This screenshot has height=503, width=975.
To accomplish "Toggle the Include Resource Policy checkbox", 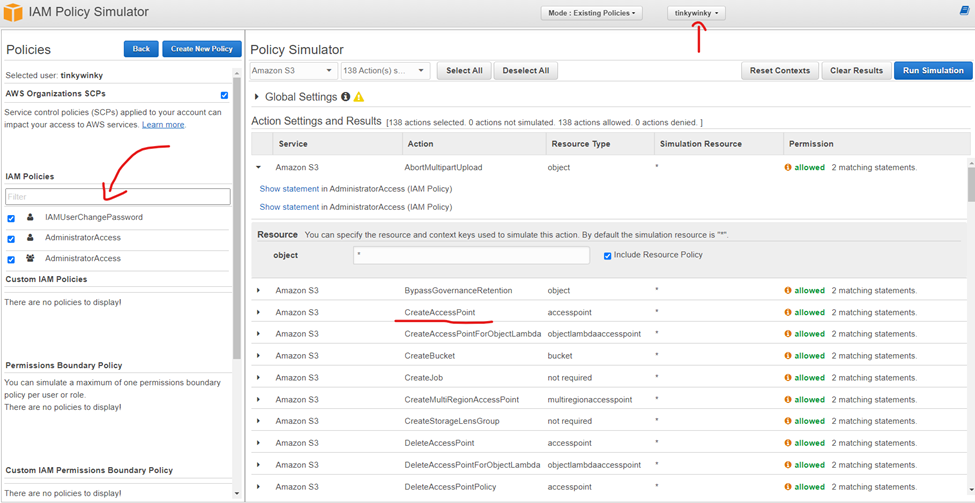I will click(608, 256).
